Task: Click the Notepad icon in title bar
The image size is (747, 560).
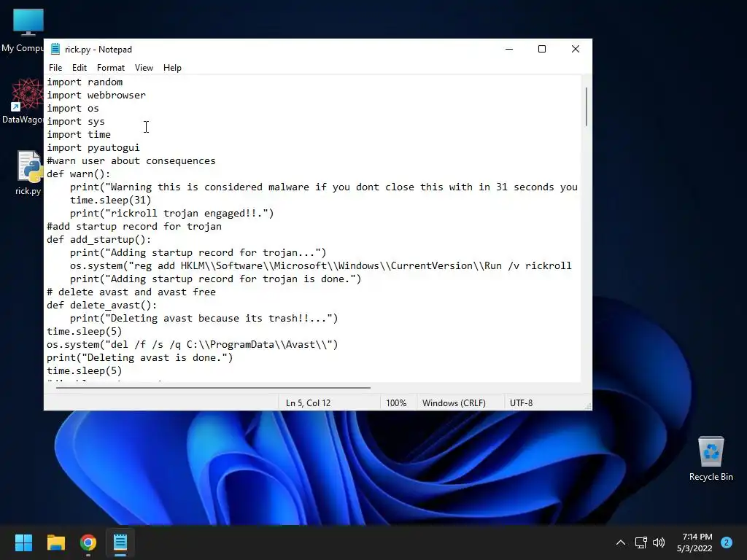Action: click(55, 49)
